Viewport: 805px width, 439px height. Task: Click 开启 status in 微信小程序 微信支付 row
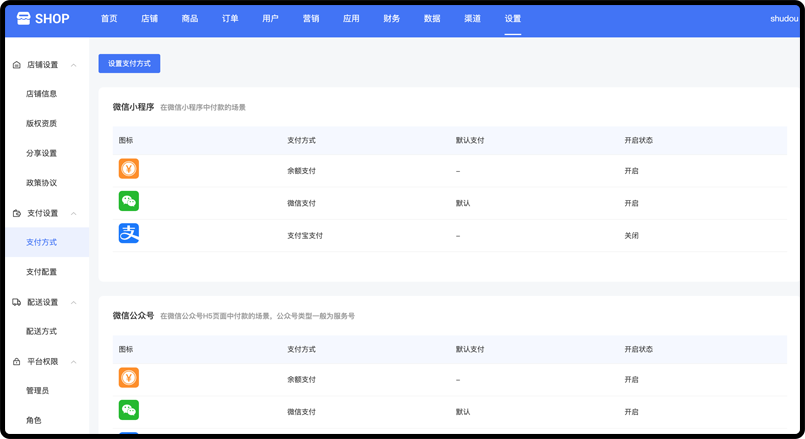(x=631, y=203)
